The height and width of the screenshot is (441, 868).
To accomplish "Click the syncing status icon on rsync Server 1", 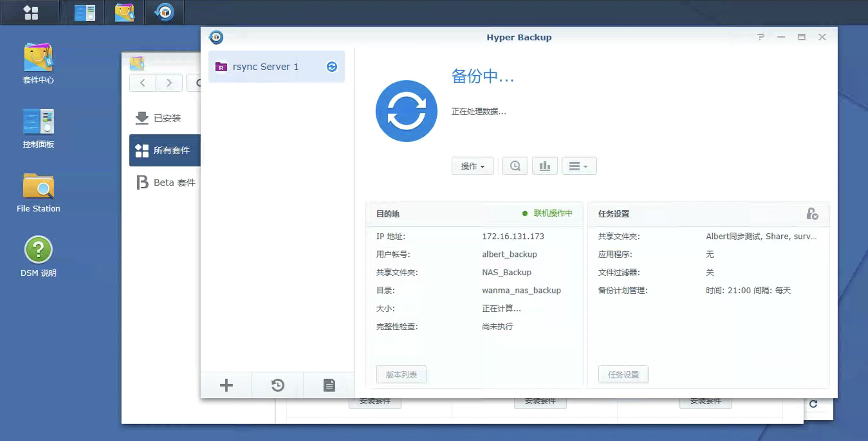I will pyautogui.click(x=332, y=67).
